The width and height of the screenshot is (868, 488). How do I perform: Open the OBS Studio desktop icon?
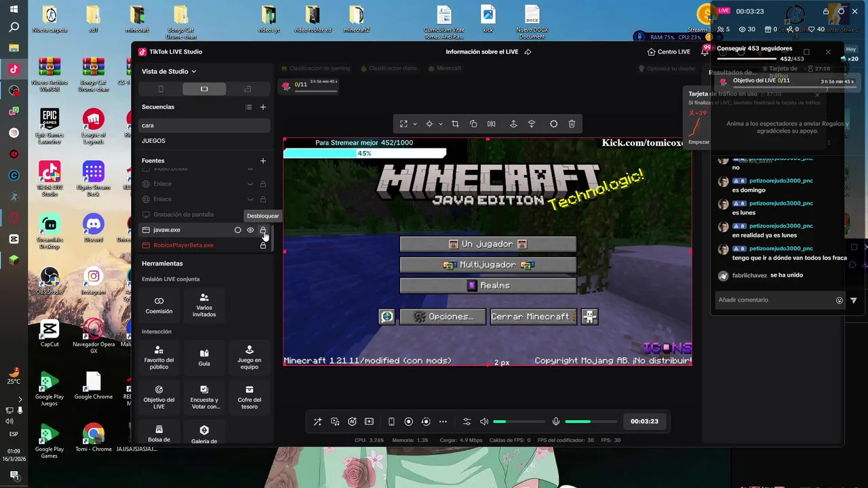[x=50, y=281]
